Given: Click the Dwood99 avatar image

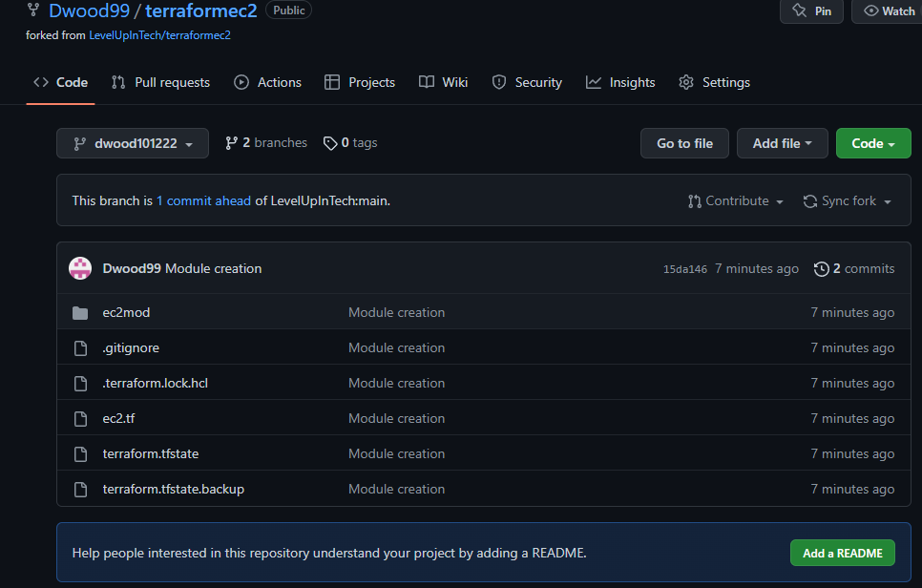Looking at the screenshot, I should (80, 268).
